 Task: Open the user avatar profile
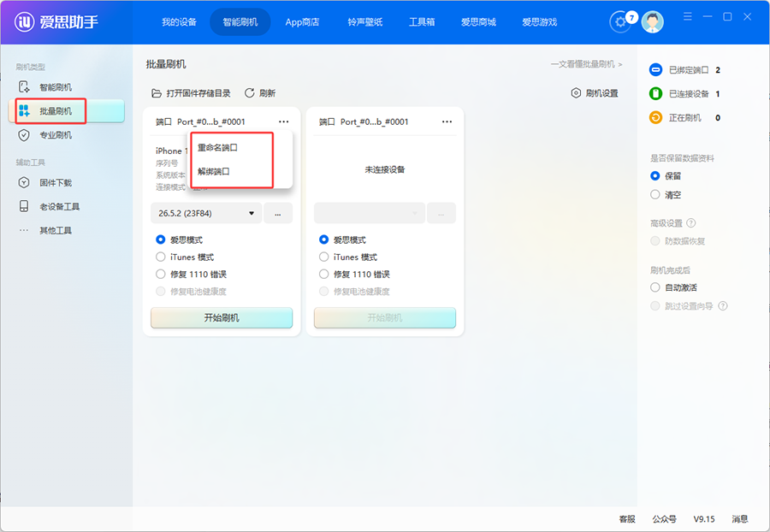[x=653, y=22]
